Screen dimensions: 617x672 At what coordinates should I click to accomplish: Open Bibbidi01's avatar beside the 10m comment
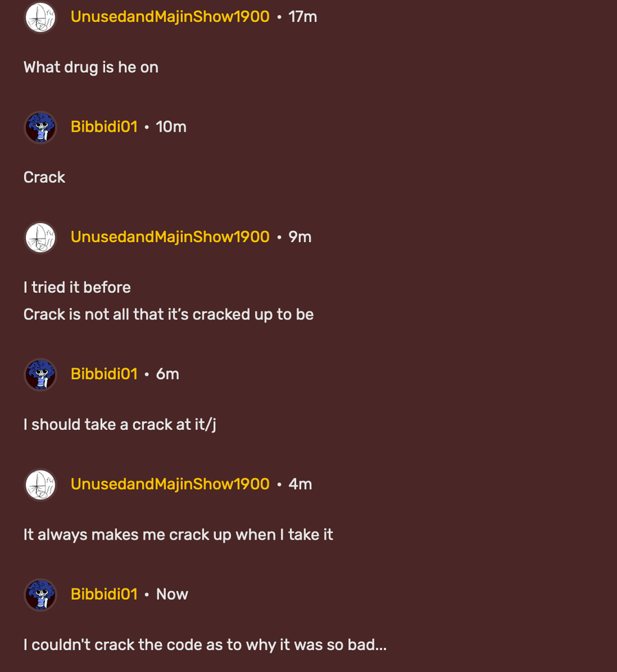click(40, 128)
